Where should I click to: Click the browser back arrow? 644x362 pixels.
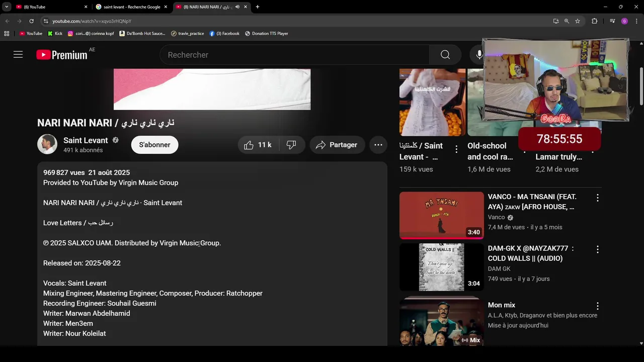(x=7, y=21)
